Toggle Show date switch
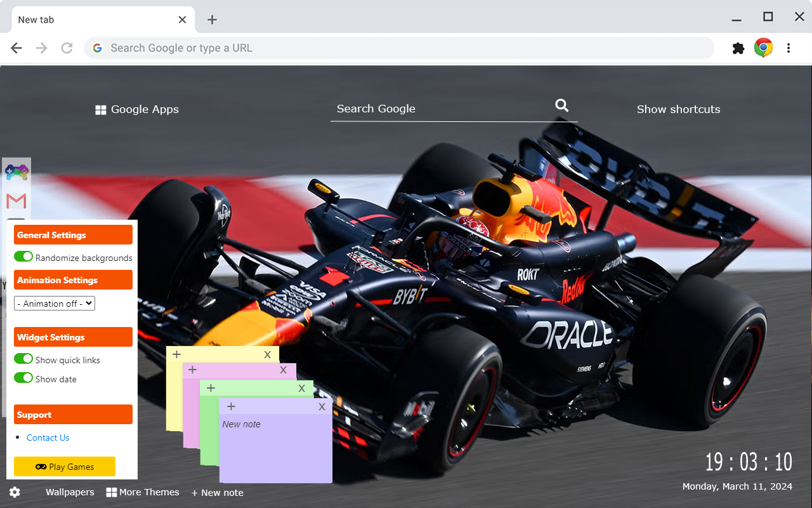This screenshot has height=508, width=812. [23, 378]
